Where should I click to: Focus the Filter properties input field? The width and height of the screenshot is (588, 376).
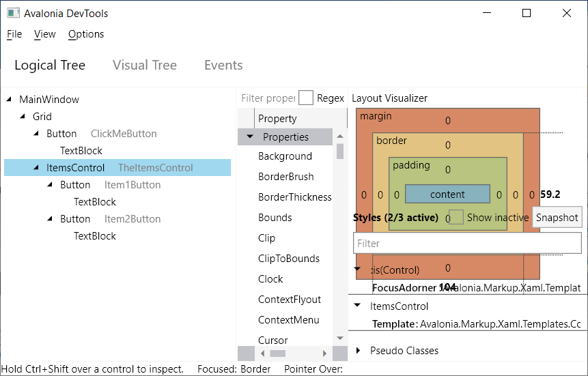click(268, 98)
